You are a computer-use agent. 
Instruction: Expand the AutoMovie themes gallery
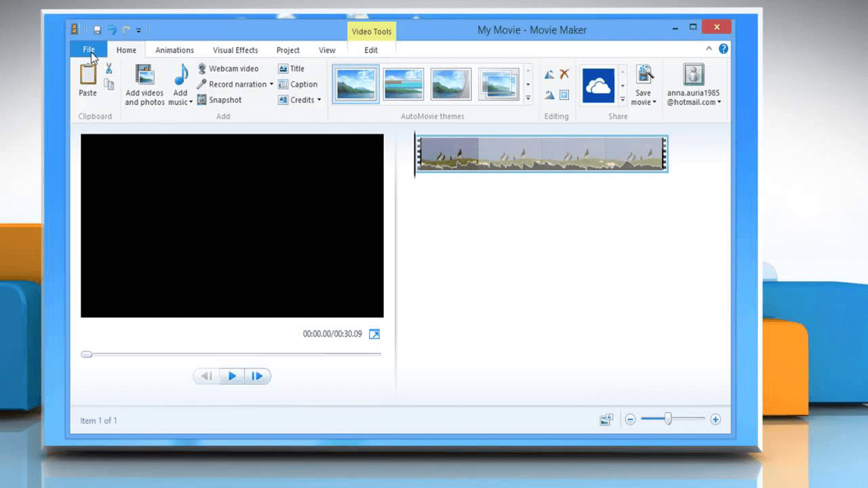click(528, 98)
